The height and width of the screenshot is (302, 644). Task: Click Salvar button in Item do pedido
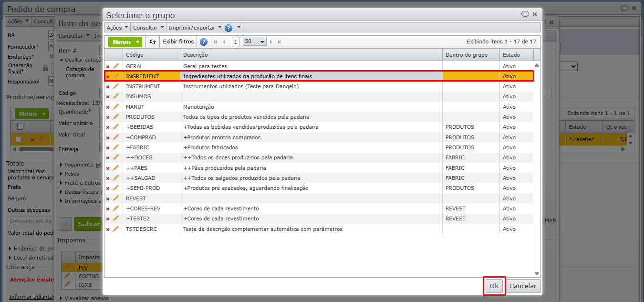(89, 224)
